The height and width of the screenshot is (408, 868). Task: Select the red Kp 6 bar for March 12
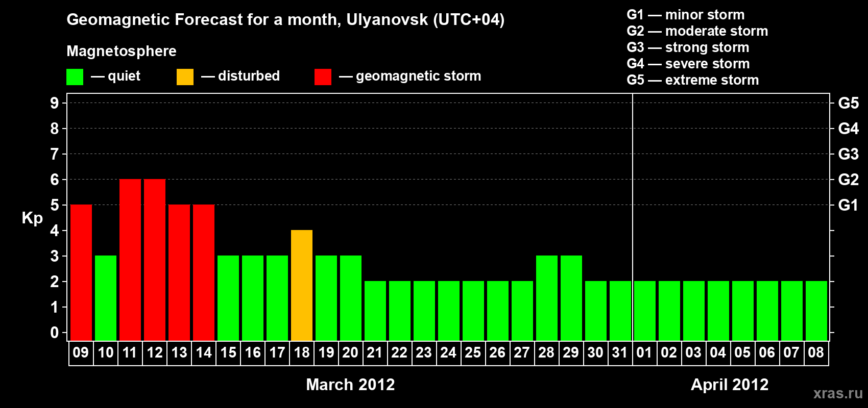pos(155,260)
